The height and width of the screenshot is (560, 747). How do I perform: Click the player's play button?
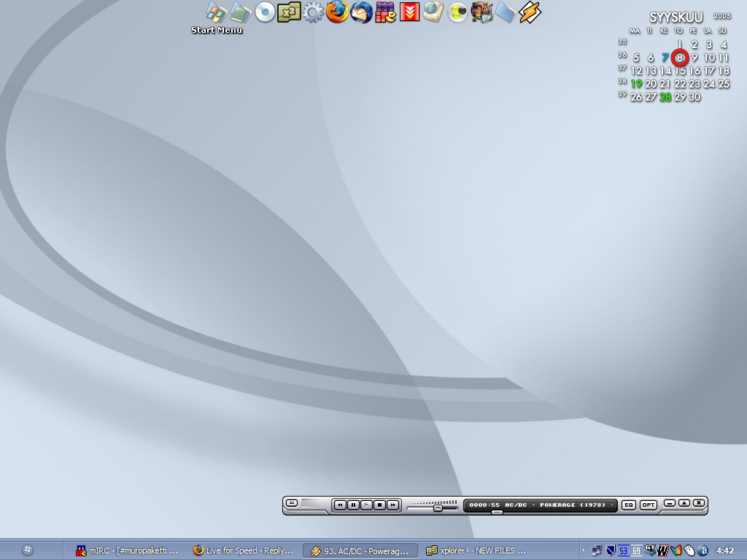coord(366,505)
